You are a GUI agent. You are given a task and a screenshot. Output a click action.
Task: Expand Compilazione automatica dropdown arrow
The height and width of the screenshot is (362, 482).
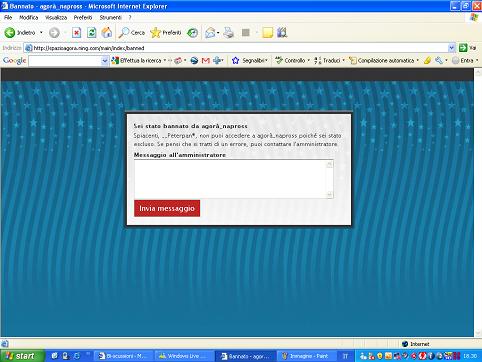(418, 61)
